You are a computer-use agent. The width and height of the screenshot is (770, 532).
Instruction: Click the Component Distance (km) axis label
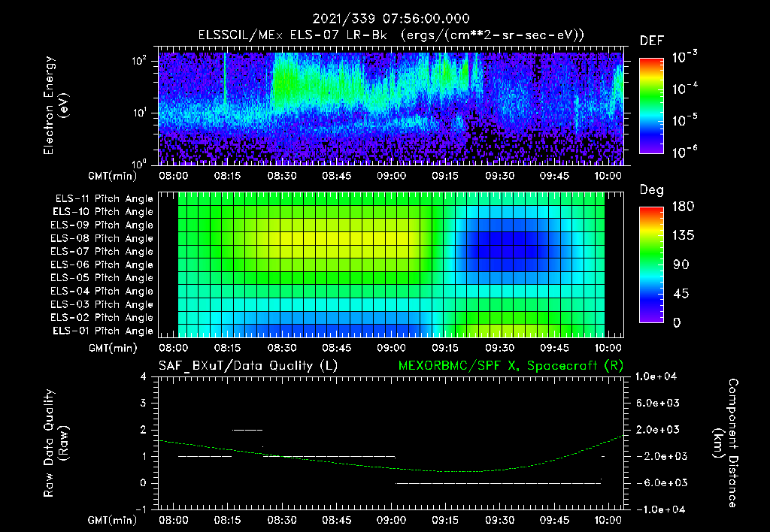[726, 443]
